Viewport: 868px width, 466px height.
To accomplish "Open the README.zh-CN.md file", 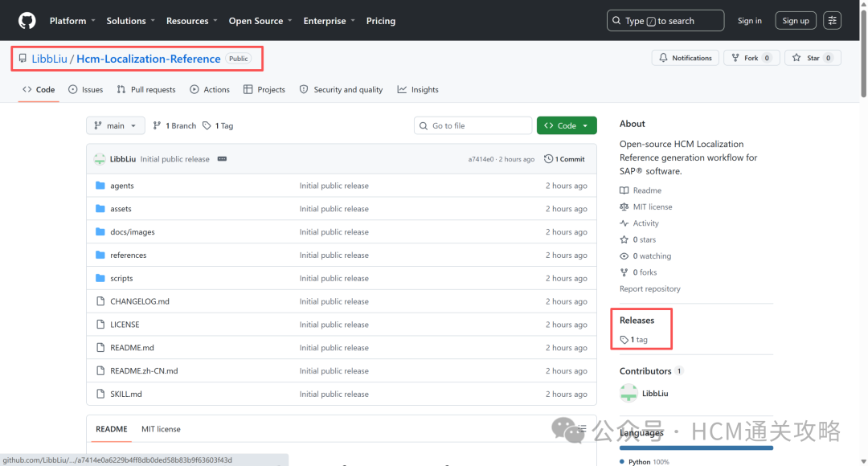I will (x=144, y=371).
